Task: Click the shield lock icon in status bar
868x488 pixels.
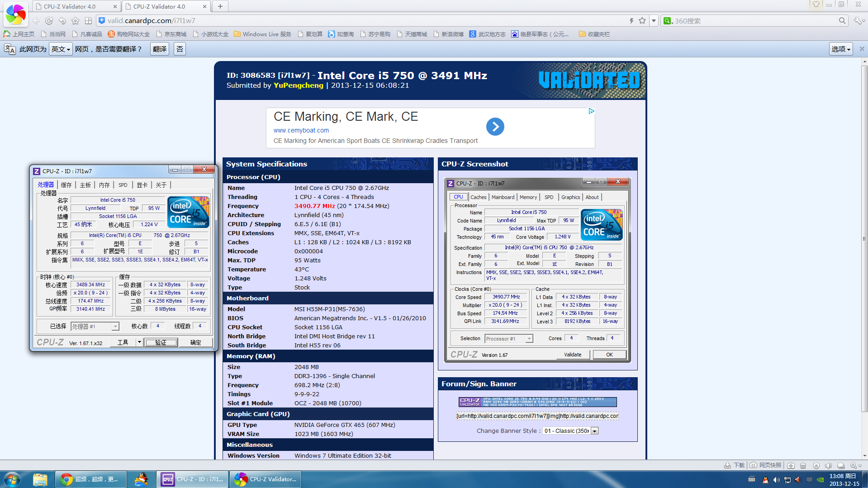Action: click(x=816, y=465)
